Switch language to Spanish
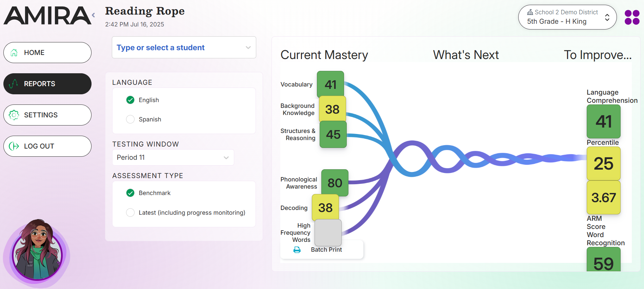This screenshot has height=289, width=644. coord(130,119)
